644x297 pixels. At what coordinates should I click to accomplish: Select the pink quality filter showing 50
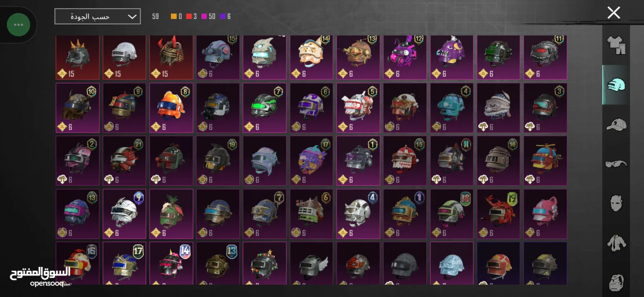click(208, 16)
